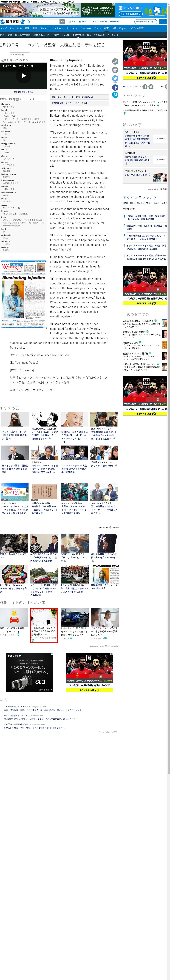Select vote18 in the sub navigation
The image size is (170, 980).
tap(66, 35)
